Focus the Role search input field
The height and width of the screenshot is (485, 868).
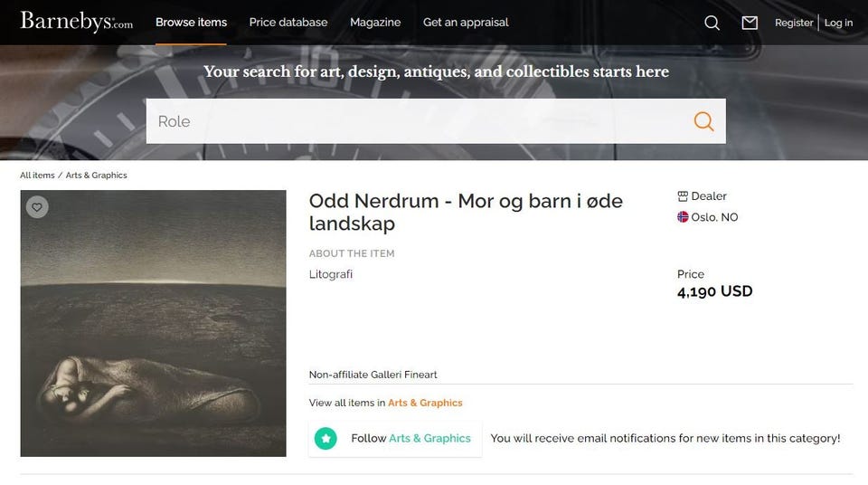pyautogui.click(x=415, y=121)
